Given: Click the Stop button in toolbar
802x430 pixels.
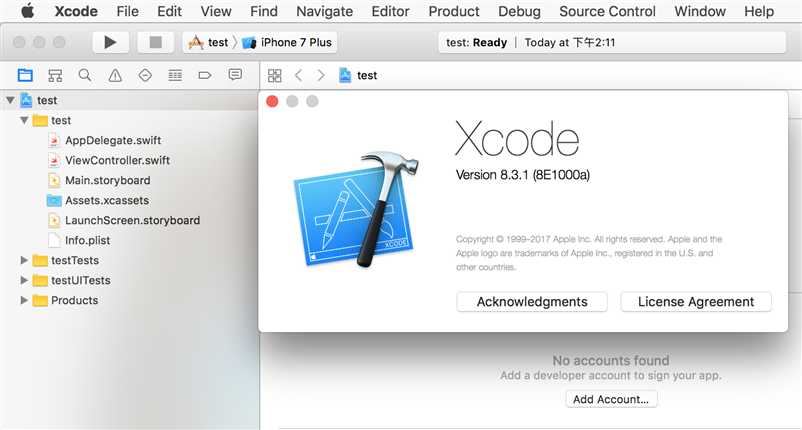Looking at the screenshot, I should 155,42.
